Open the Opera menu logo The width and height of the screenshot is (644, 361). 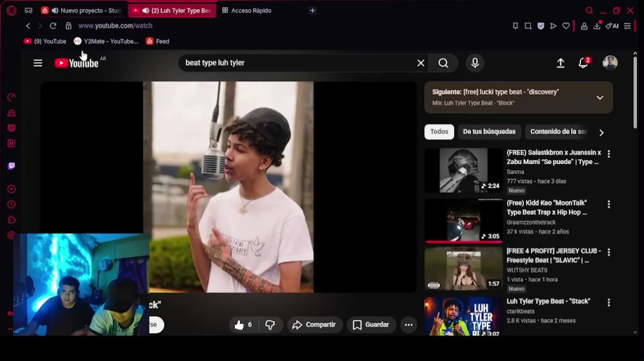(x=12, y=11)
